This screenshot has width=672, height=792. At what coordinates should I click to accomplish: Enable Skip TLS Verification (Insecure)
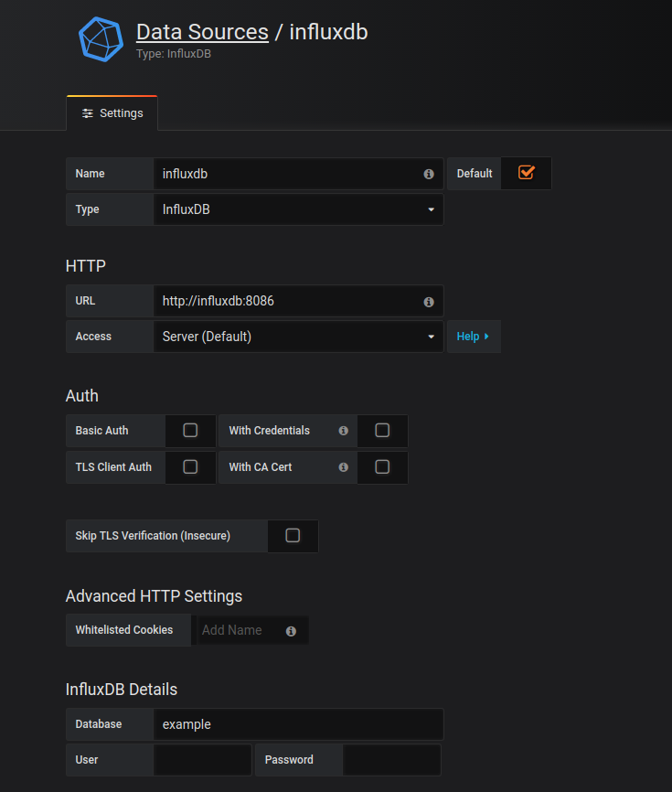293,536
